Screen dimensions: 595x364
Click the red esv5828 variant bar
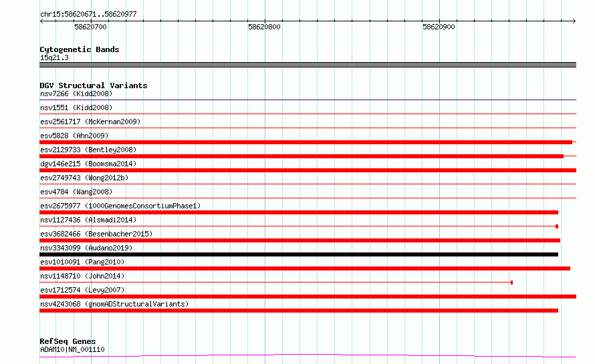pyautogui.click(x=306, y=142)
